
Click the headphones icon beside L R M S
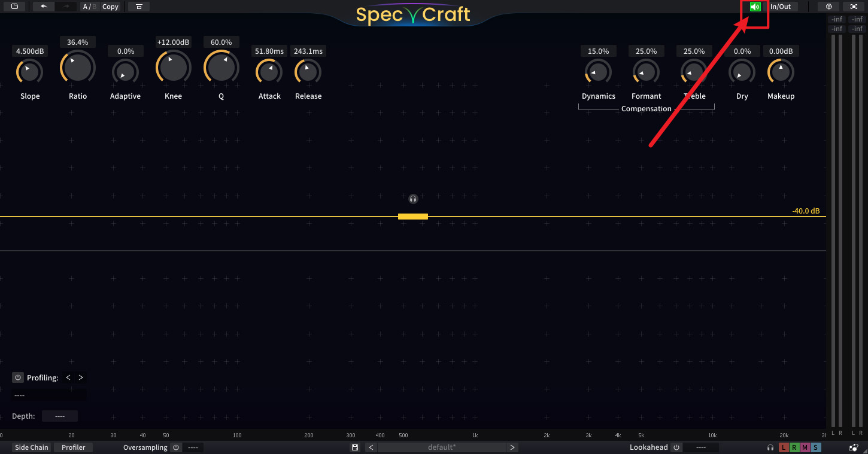[770, 447]
